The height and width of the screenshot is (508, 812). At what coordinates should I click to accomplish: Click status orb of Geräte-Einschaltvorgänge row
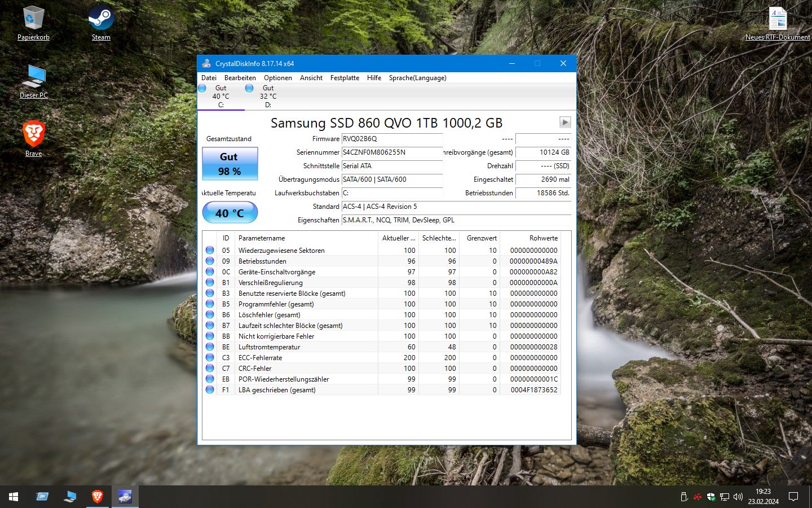pos(210,271)
